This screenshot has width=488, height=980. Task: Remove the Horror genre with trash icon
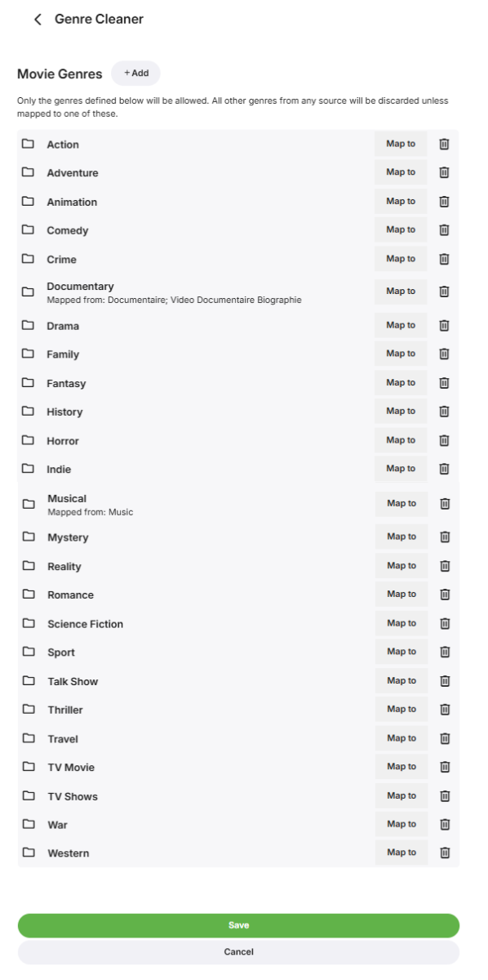tap(444, 440)
